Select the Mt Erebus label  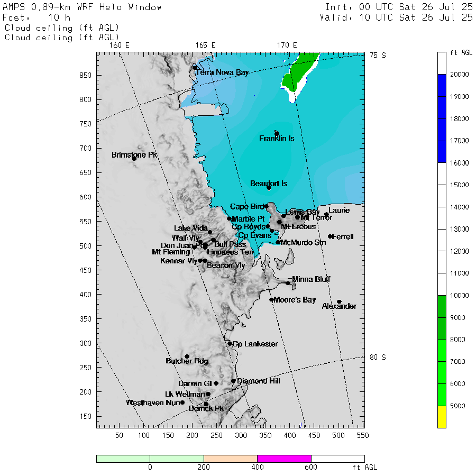click(298, 226)
